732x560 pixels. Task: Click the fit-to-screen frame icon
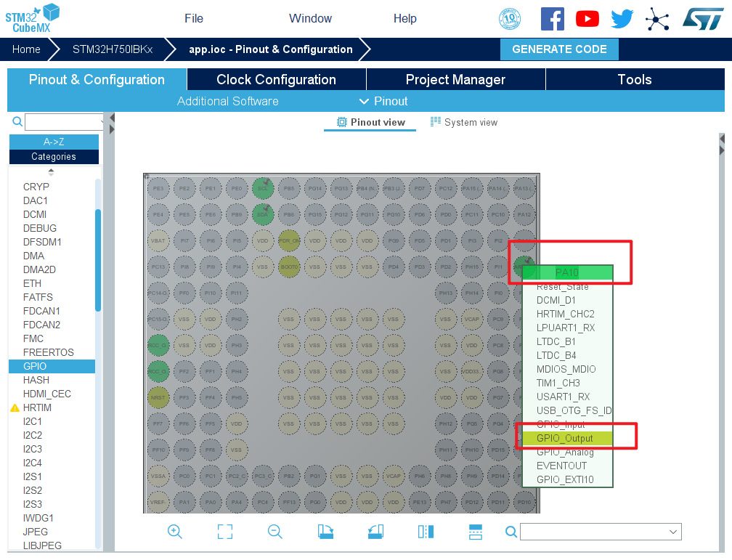[x=225, y=532]
